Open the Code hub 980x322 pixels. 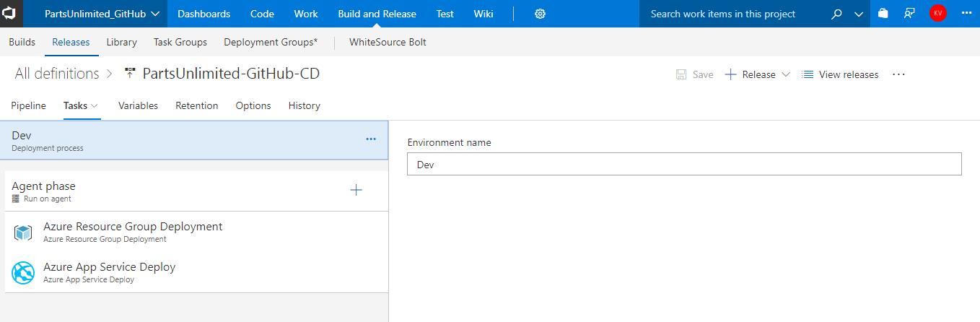click(262, 14)
